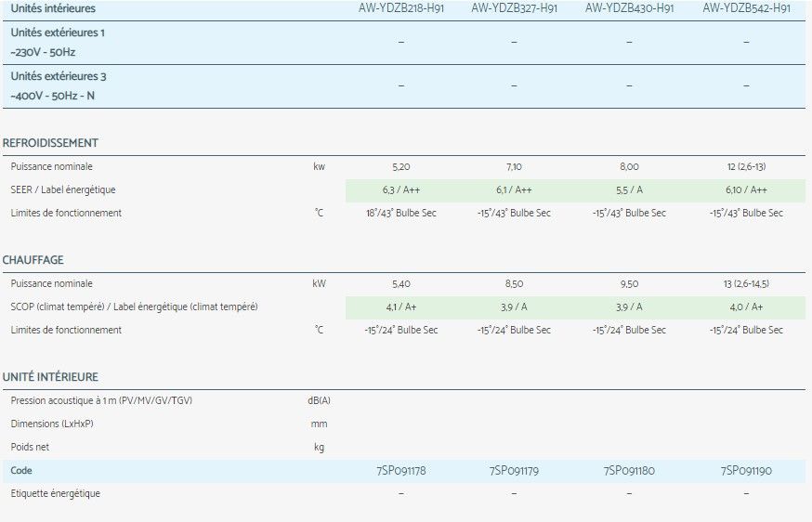Select the 6,3 / A++ SEER cell
Screen dimensions: 812x522
[x=400, y=190]
